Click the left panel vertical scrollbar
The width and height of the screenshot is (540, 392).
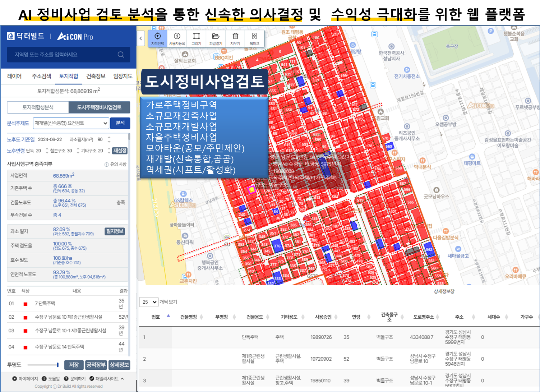[129, 244]
